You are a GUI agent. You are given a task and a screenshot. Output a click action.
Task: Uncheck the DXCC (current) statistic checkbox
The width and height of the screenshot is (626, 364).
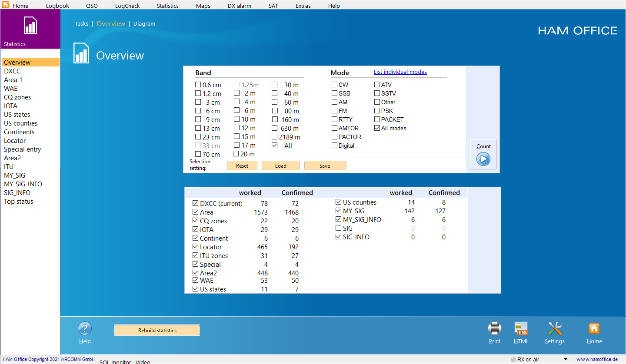pyautogui.click(x=195, y=203)
